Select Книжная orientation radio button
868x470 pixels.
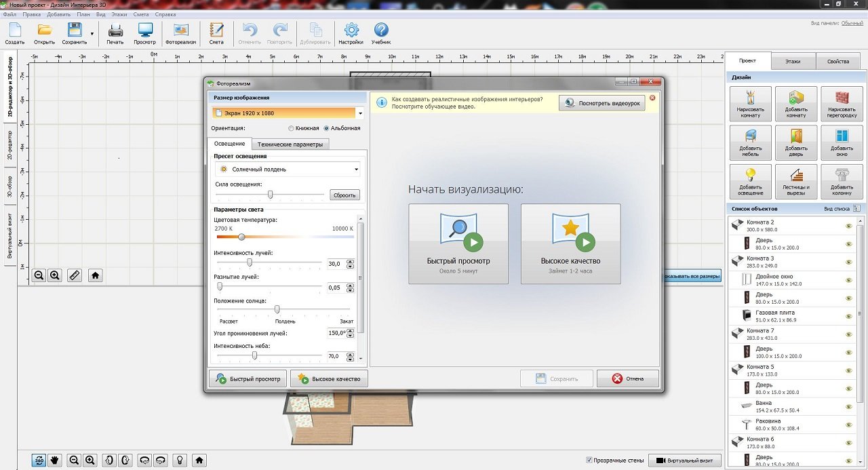click(x=292, y=128)
